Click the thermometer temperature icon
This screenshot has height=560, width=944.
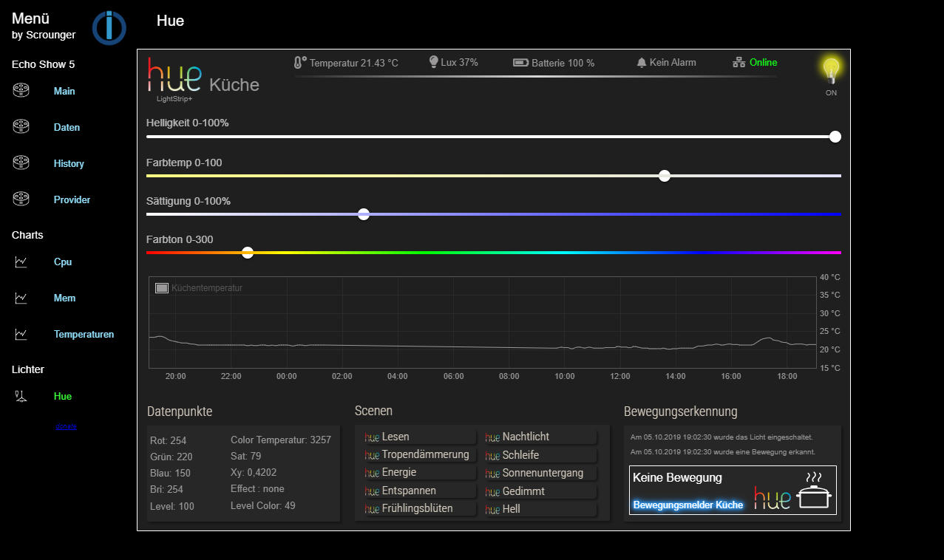coord(299,63)
